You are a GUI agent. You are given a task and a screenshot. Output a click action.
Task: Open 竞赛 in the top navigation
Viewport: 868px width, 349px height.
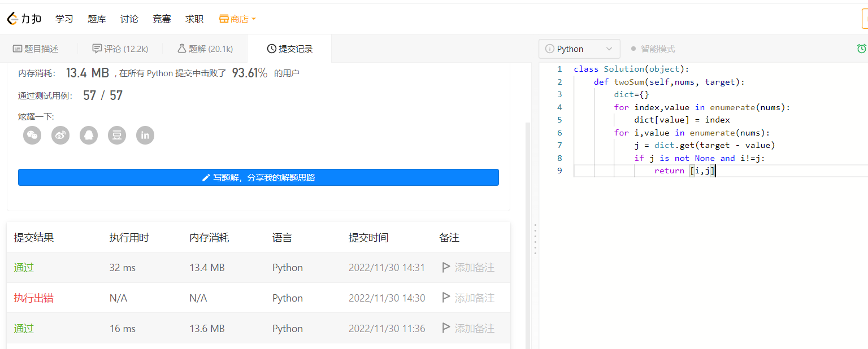pyautogui.click(x=162, y=19)
